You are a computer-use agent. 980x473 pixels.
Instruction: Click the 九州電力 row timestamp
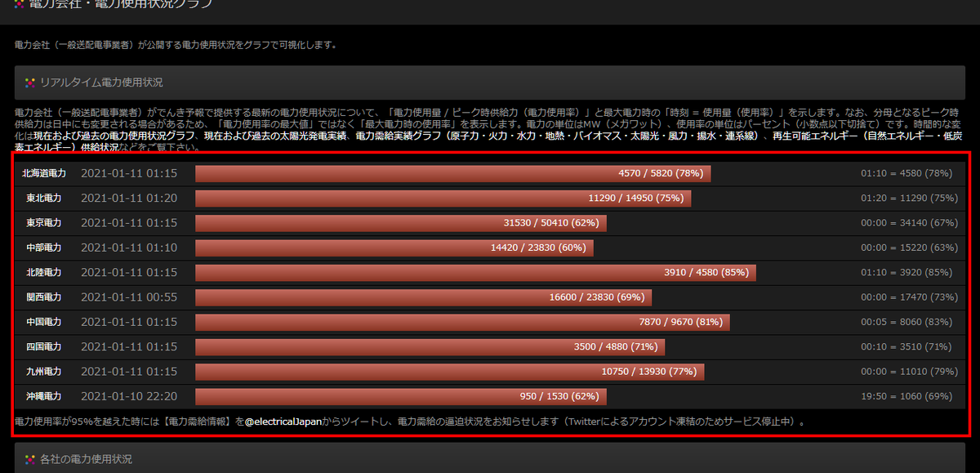pos(129,372)
